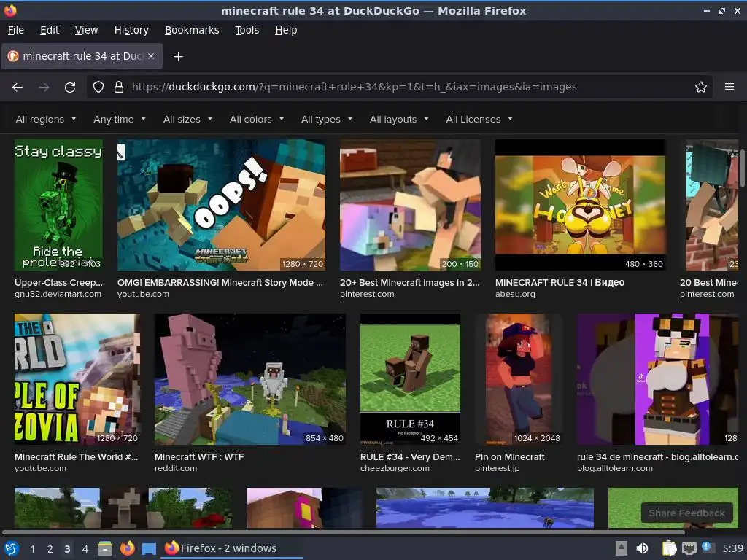The height and width of the screenshot is (560, 747).
Task: Click the horizontal scrollbar at page bottom
Action: (x=343, y=532)
